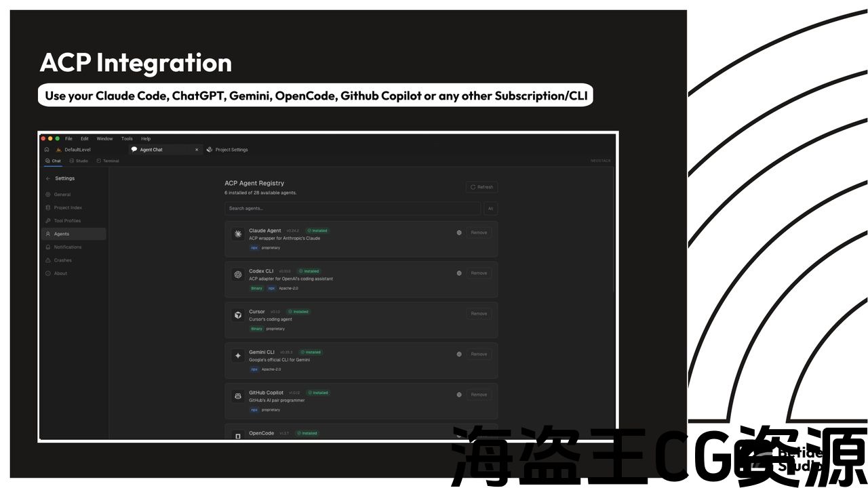The image size is (868, 488).
Task: Open the Tools menu
Action: point(127,139)
